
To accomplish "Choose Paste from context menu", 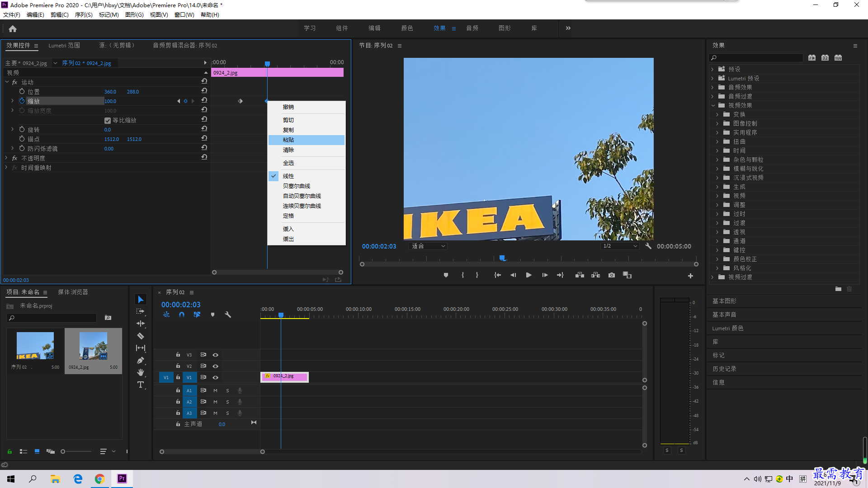I will coord(307,140).
